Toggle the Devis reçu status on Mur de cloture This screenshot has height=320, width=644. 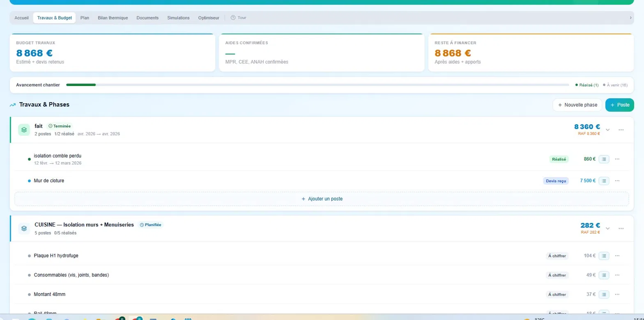click(556, 181)
